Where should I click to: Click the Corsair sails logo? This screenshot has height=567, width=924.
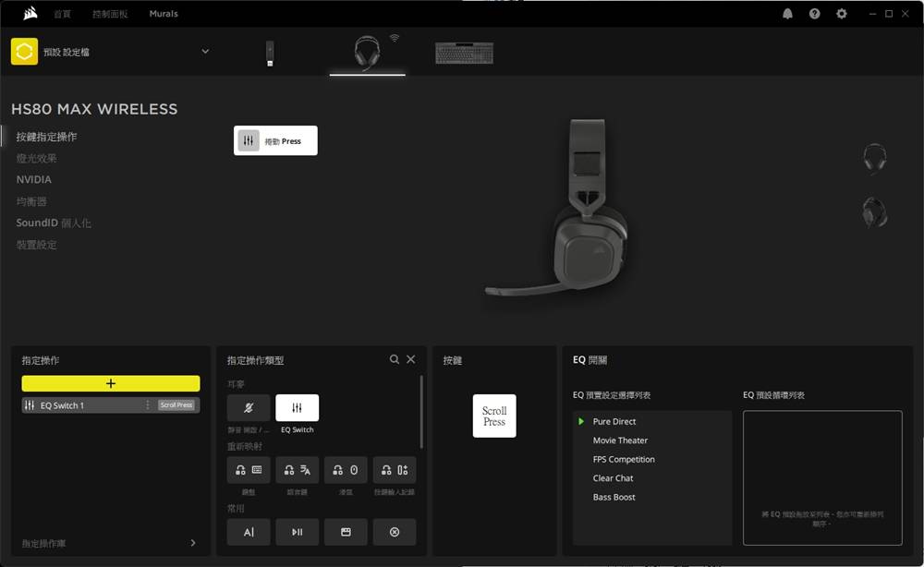coord(30,13)
